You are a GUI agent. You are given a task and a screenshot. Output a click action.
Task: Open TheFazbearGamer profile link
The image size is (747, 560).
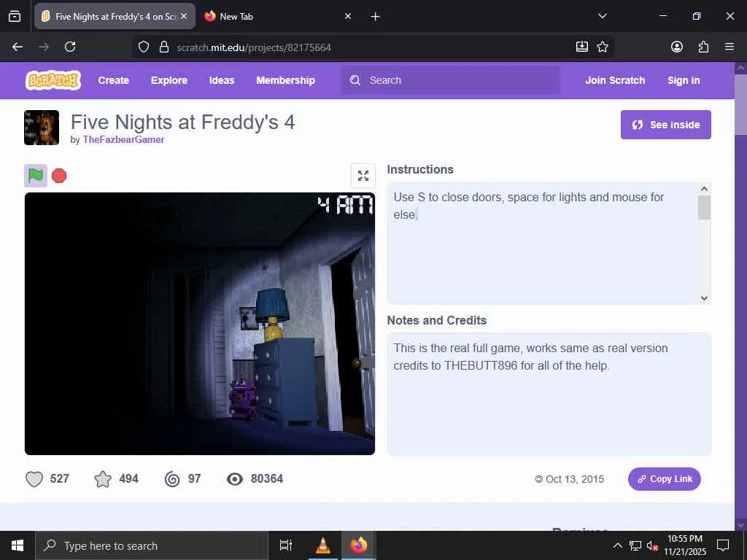click(123, 139)
